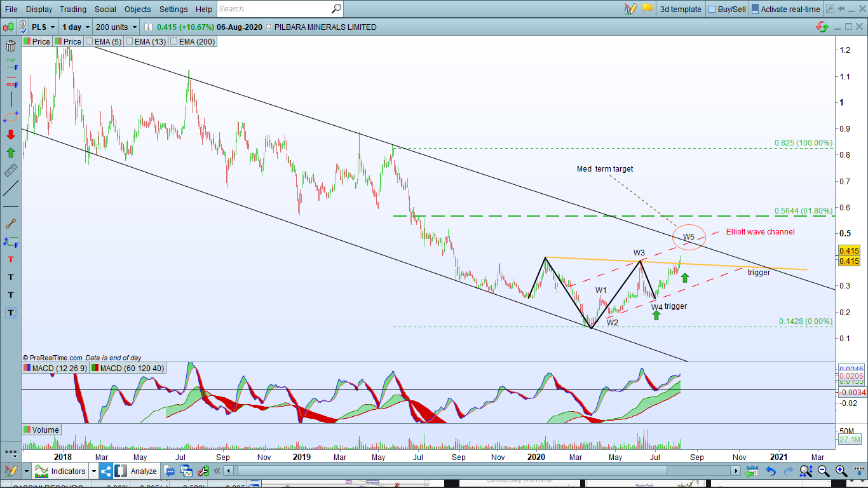Select the orange segment line tool
The height and width of the screenshot is (488, 868).
[11, 224]
